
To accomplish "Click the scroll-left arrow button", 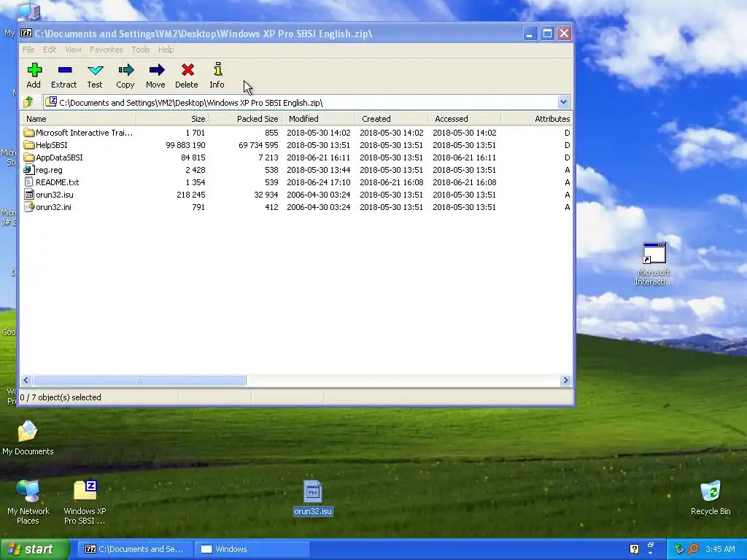I will pos(26,380).
